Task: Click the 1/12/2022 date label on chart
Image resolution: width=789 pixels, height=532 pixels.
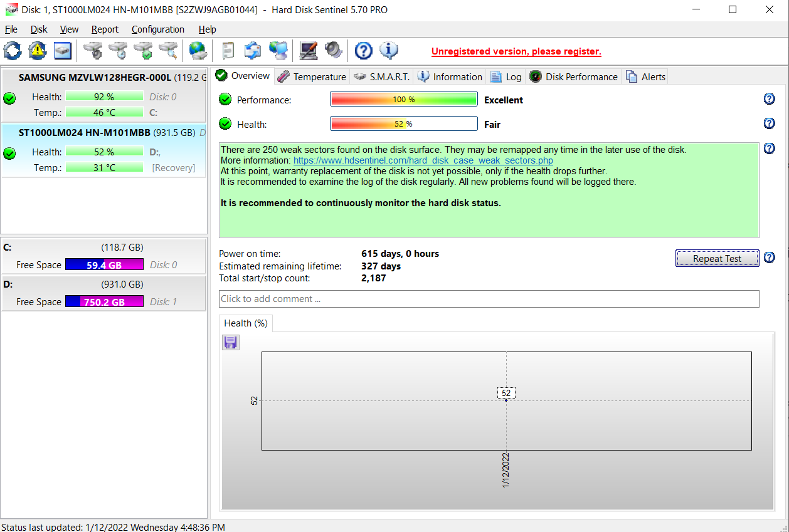Action: click(506, 471)
